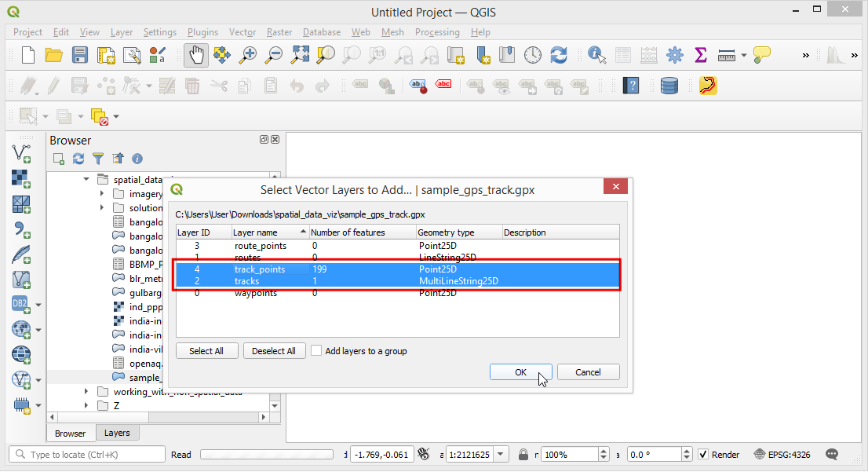The height and width of the screenshot is (472, 868).
Task: Click Add Raster Layer sidebar icon
Action: (22, 178)
